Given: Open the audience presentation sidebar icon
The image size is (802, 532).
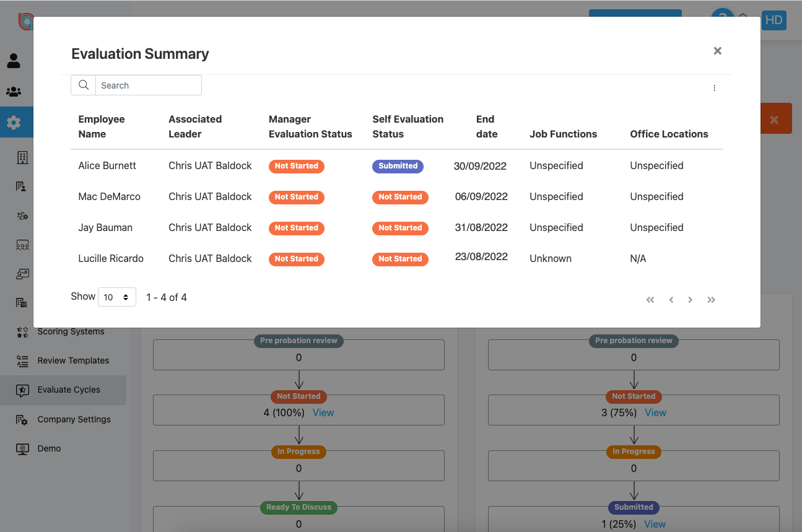Looking at the screenshot, I should [x=22, y=245].
